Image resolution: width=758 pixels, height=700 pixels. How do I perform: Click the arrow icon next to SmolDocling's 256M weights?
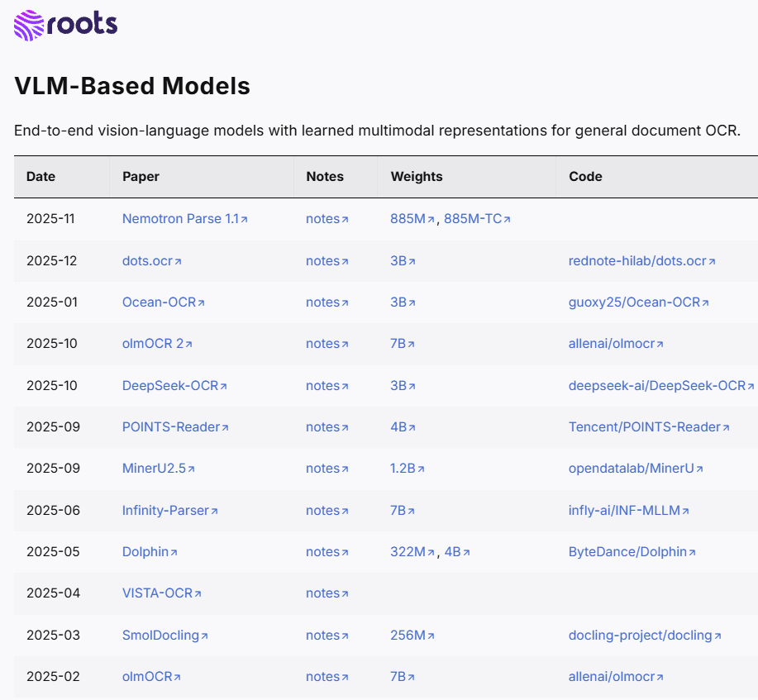click(x=431, y=635)
